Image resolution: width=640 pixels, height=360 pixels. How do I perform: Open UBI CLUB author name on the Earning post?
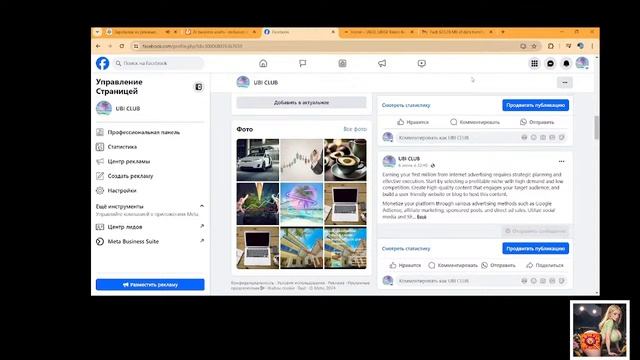tap(409, 158)
